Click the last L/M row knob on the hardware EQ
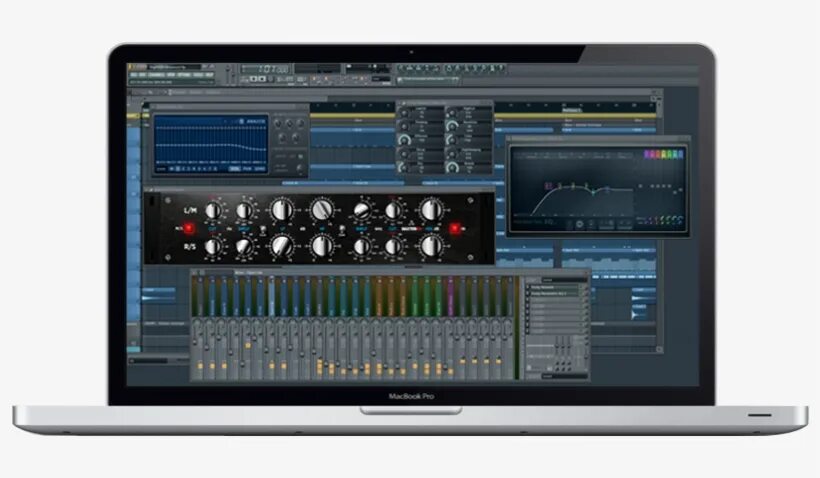This screenshot has width=820, height=478. [x=431, y=210]
